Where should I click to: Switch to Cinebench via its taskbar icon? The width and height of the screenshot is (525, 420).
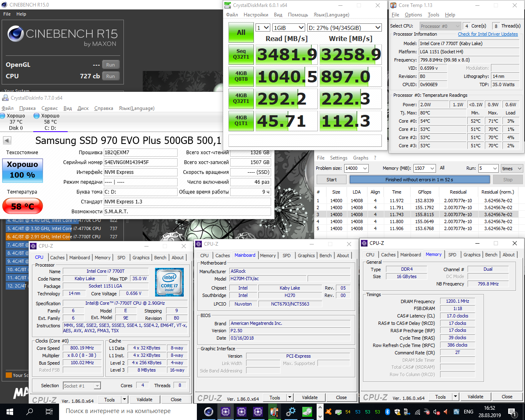click(x=209, y=411)
